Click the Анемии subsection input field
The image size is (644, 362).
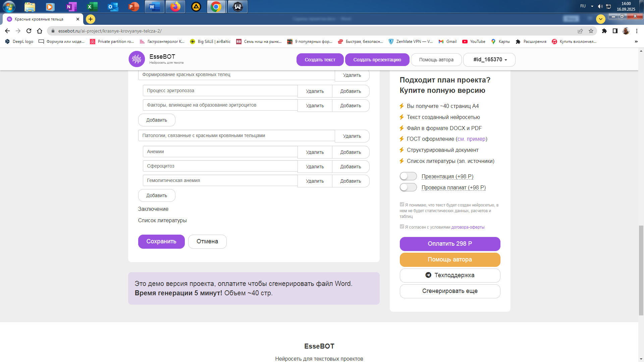220,152
